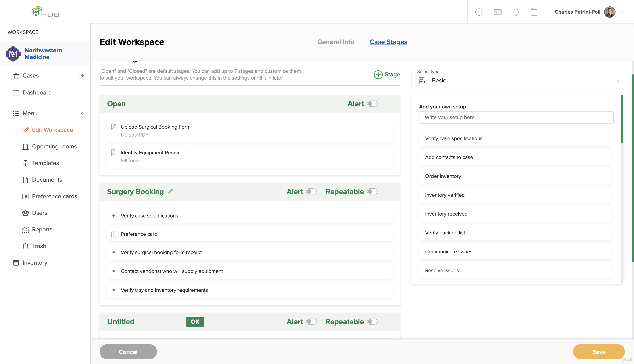This screenshot has height=364, width=634.
Task: Collapse the Menu section chevron
Action: pyautogui.click(x=82, y=114)
